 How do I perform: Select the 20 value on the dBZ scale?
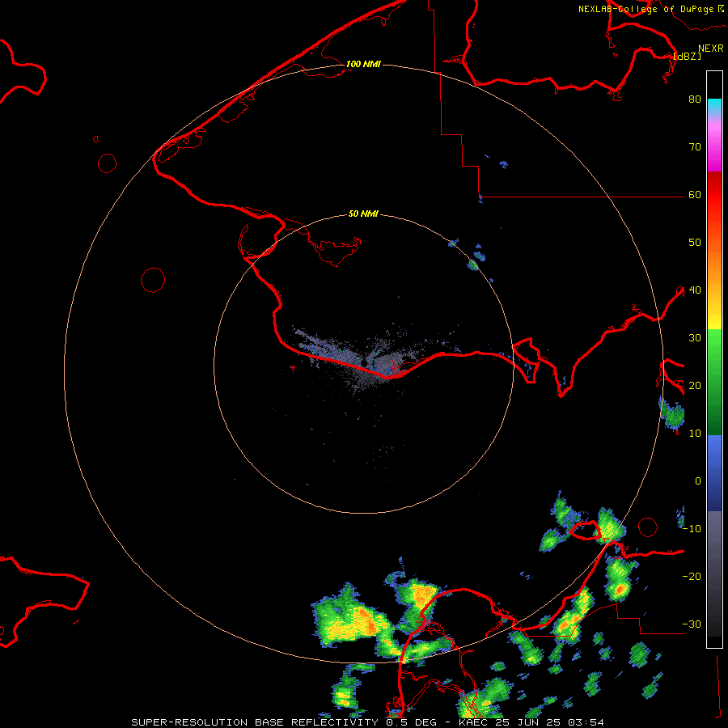[695, 385]
